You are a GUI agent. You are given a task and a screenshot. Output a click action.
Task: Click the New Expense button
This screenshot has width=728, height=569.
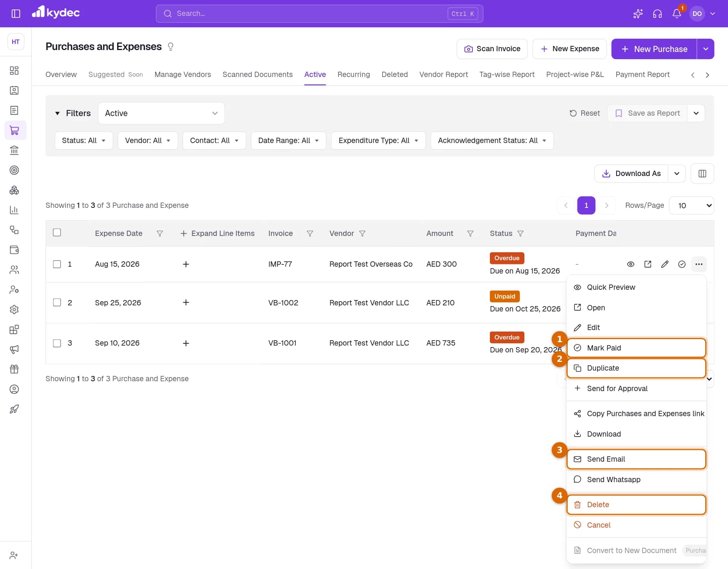tap(569, 49)
